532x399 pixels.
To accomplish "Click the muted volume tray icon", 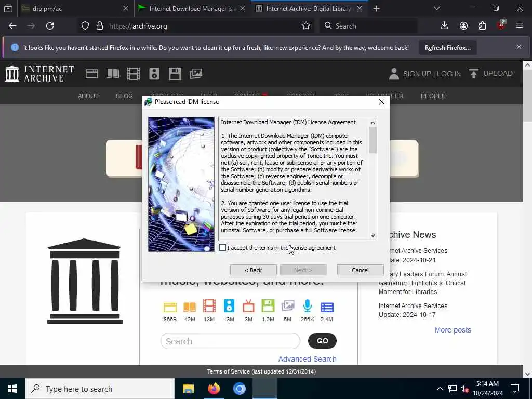I will click(464, 389).
